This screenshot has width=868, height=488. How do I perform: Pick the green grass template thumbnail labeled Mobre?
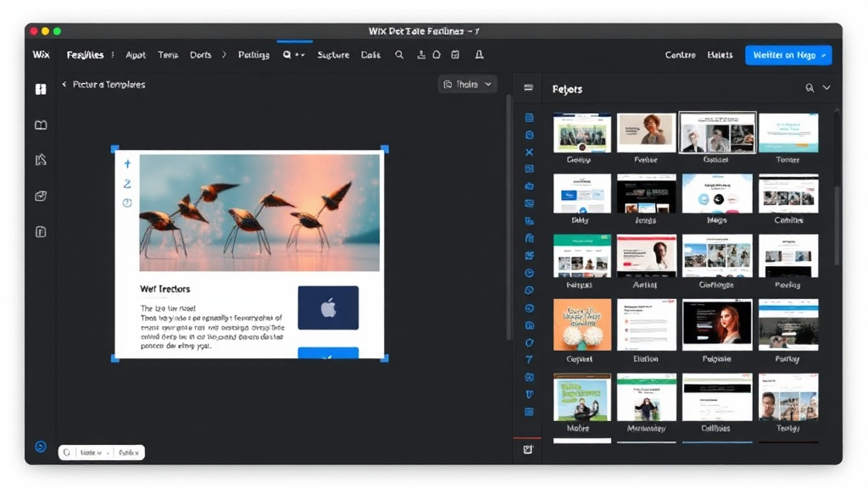point(582,396)
